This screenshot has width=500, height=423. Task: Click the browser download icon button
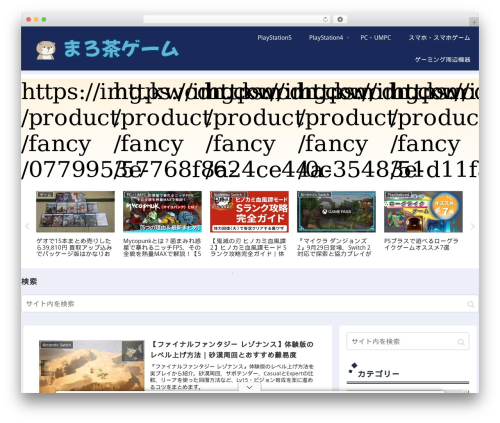[340, 19]
